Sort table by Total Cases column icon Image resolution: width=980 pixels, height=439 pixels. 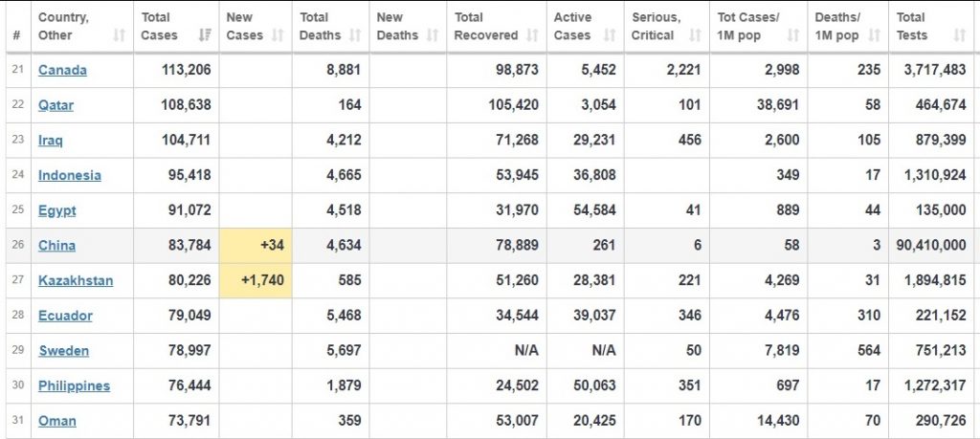click(x=204, y=35)
